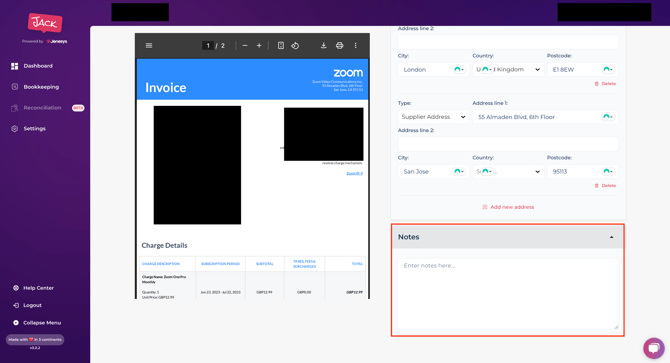
Task: Click the Enter notes here text area
Action: point(508,294)
